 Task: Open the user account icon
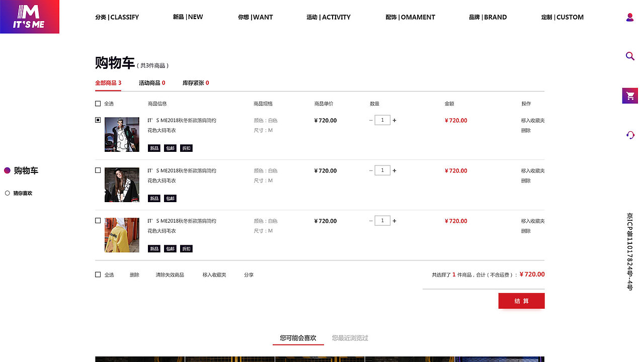(630, 17)
